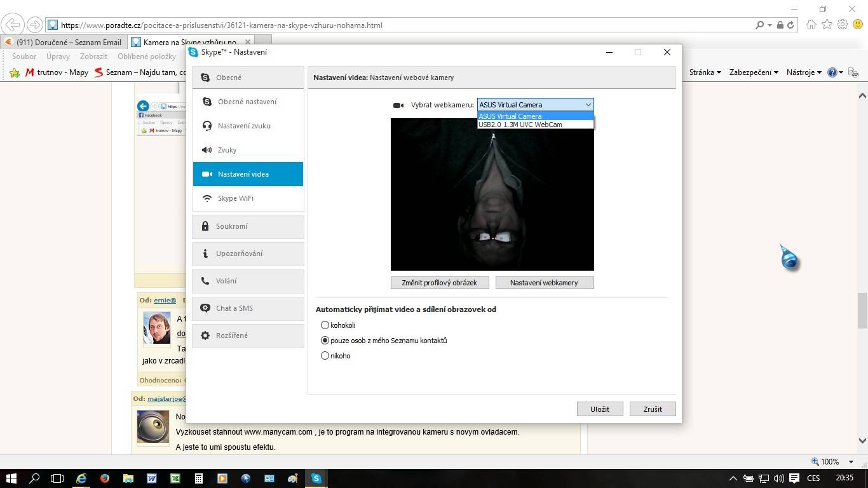Open Windows search from the taskbar

coord(35,478)
